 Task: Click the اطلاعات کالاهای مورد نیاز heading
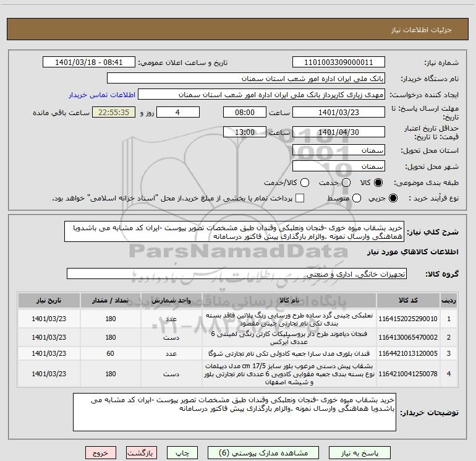[413, 252]
